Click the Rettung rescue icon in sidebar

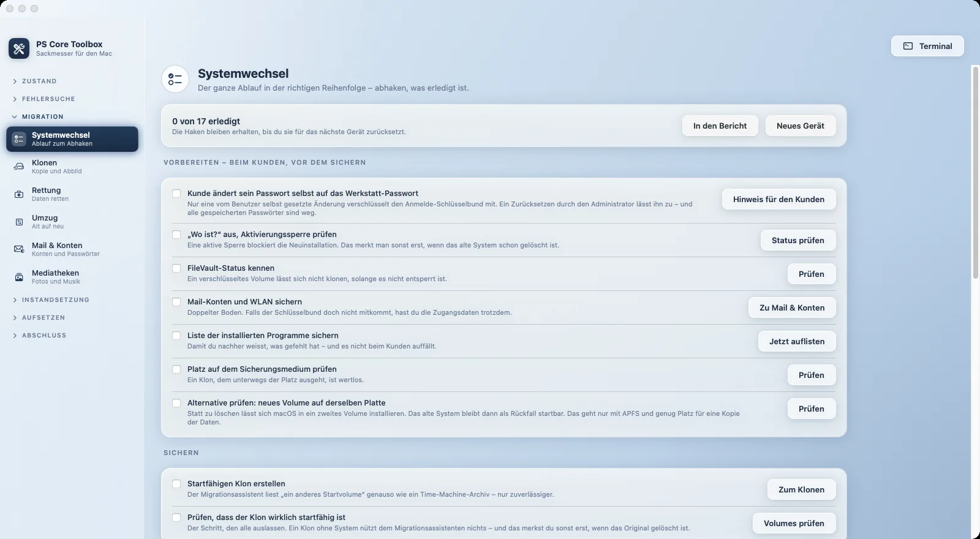[x=19, y=194]
